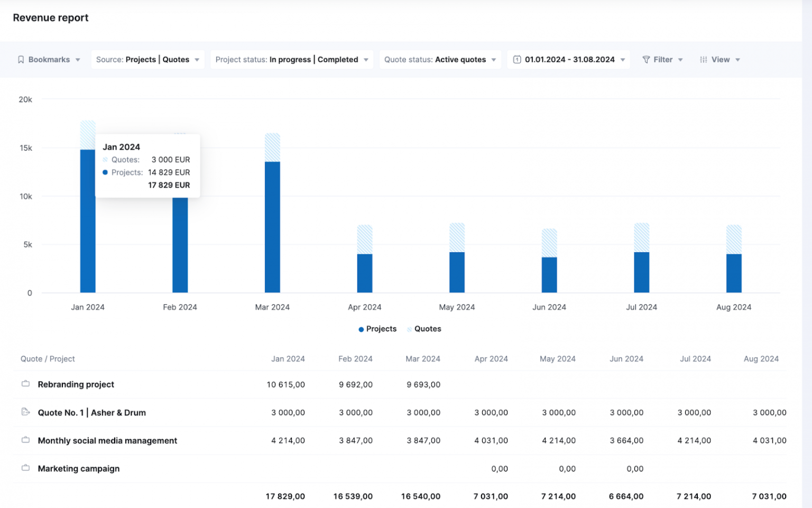Open the Bookmarks list

click(x=49, y=59)
